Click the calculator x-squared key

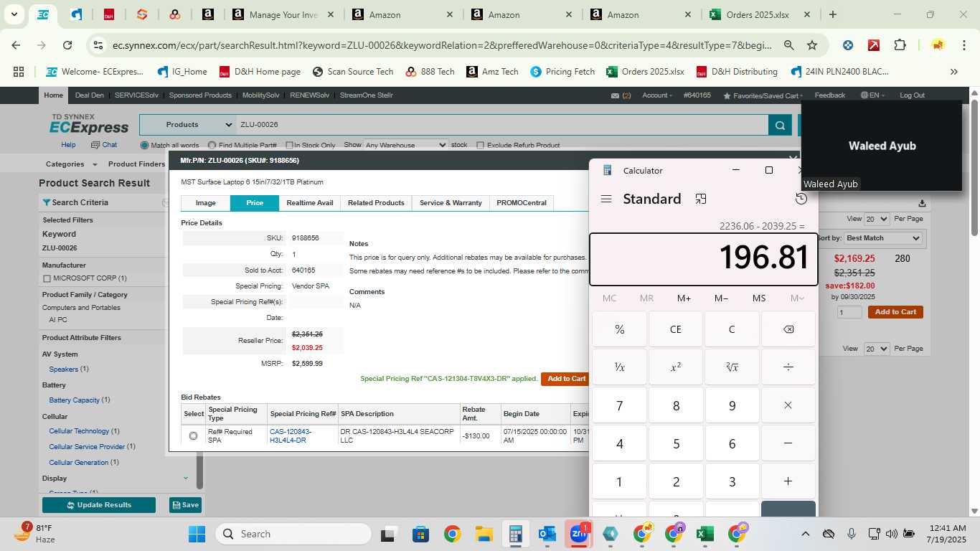tap(676, 367)
